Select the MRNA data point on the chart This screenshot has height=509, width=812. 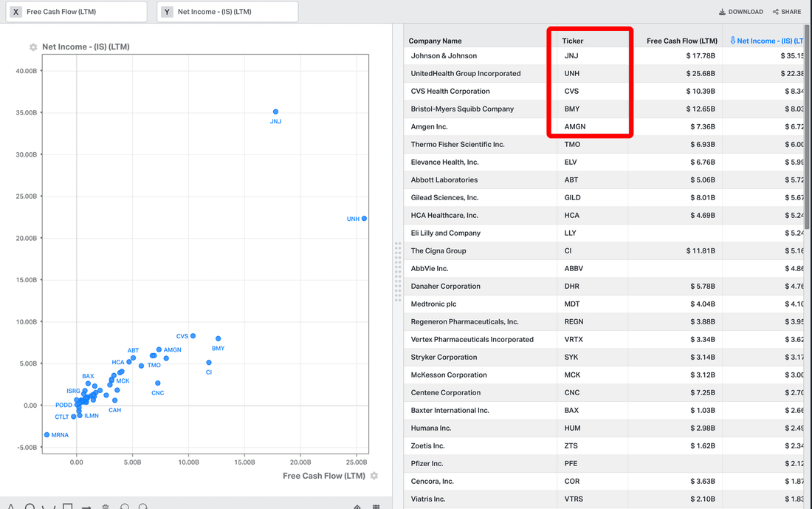coord(47,435)
